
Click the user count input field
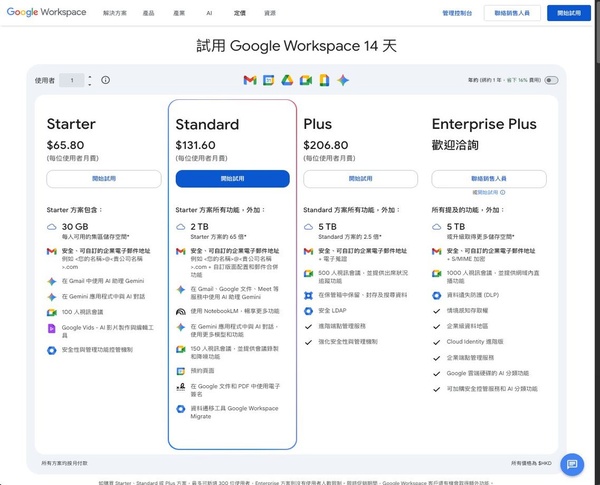pos(72,80)
